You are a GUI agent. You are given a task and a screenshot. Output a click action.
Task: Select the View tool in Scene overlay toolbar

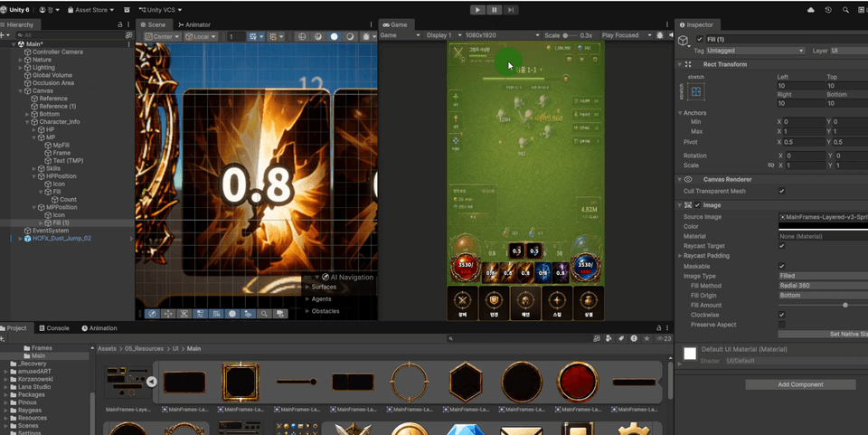tap(152, 314)
